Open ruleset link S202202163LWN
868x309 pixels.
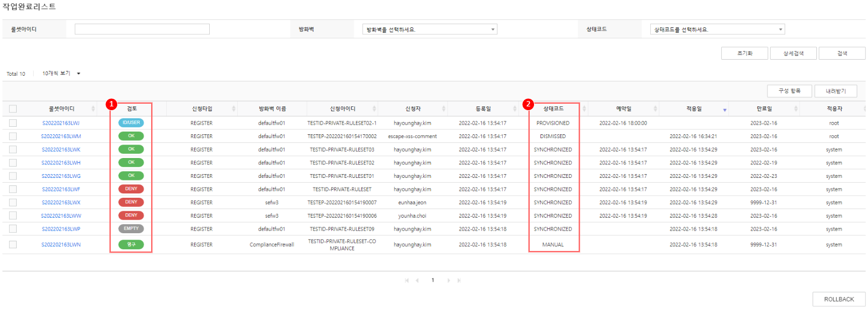coord(61,245)
